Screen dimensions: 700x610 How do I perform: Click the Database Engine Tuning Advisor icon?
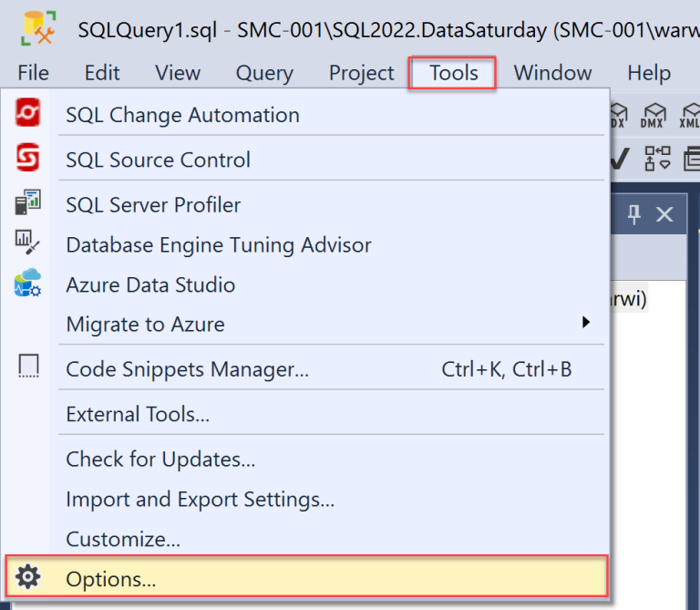click(x=27, y=242)
